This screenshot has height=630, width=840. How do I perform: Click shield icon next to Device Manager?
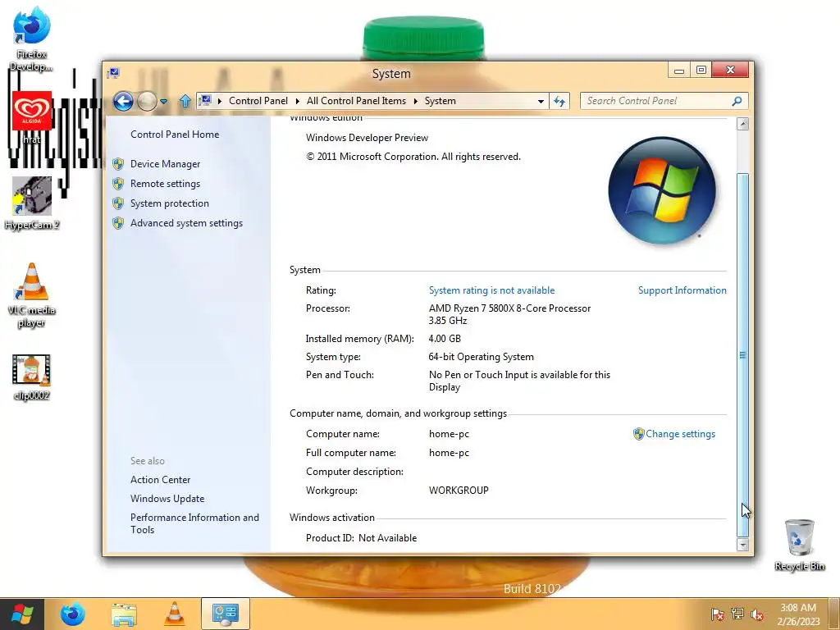click(x=118, y=164)
